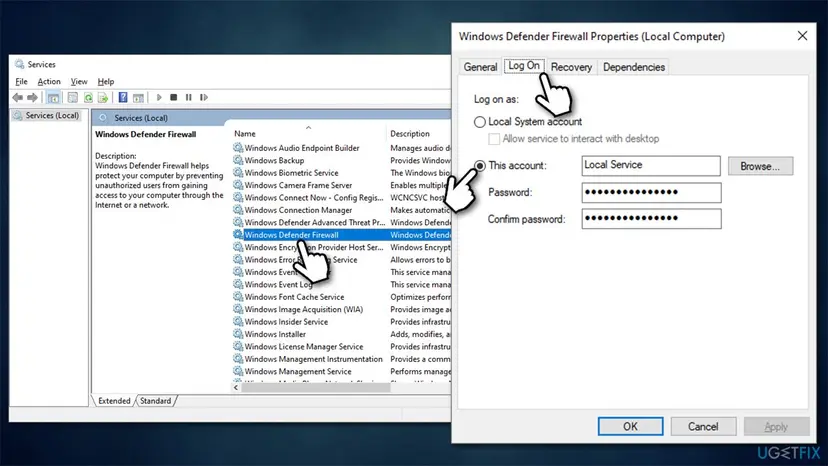Viewport: 828px width, 466px height.
Task: Click the gear icon beside Windows Font Cache Service
Action: click(x=238, y=297)
